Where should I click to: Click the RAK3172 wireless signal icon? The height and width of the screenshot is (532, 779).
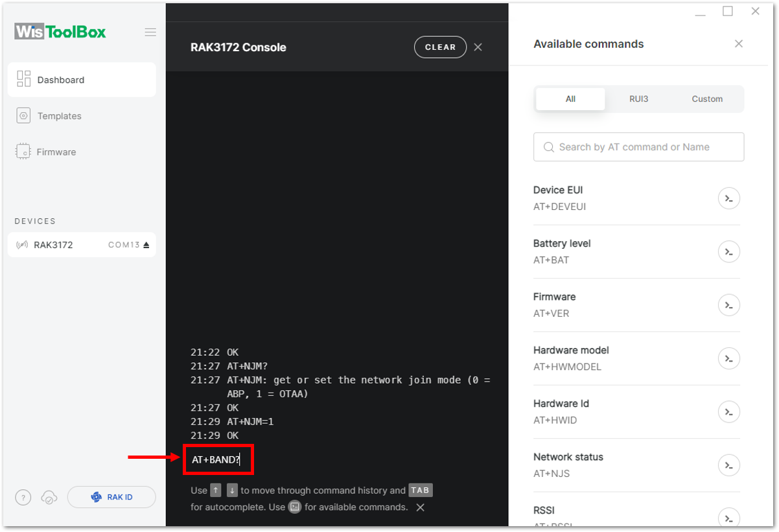pos(22,245)
